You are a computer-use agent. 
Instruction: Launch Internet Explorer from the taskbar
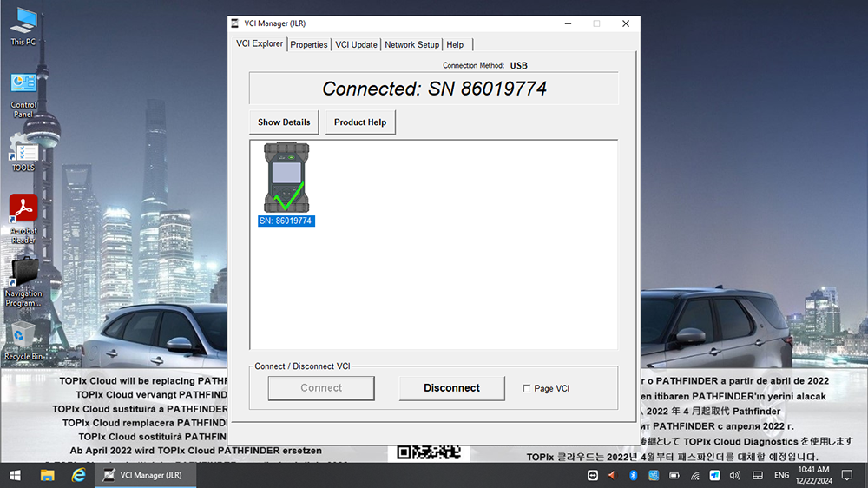[79, 475]
